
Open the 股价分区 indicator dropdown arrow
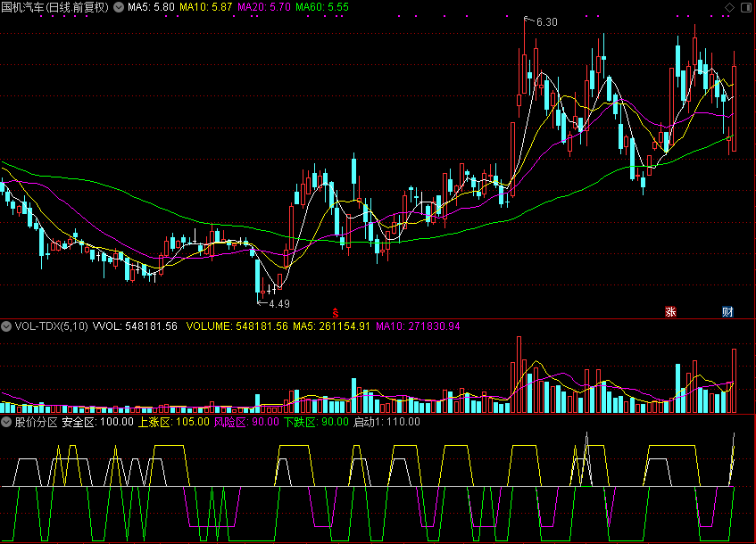click(x=7, y=422)
